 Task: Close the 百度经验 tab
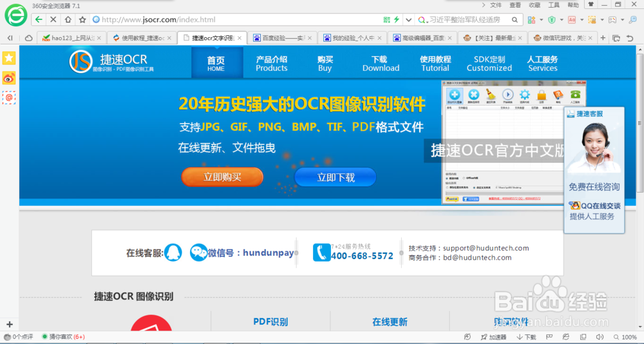click(x=309, y=38)
